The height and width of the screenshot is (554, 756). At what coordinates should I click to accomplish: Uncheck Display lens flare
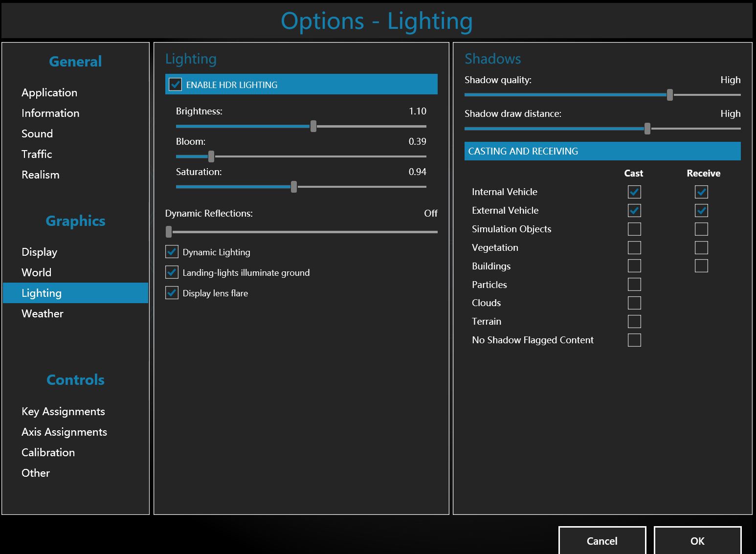point(172,293)
